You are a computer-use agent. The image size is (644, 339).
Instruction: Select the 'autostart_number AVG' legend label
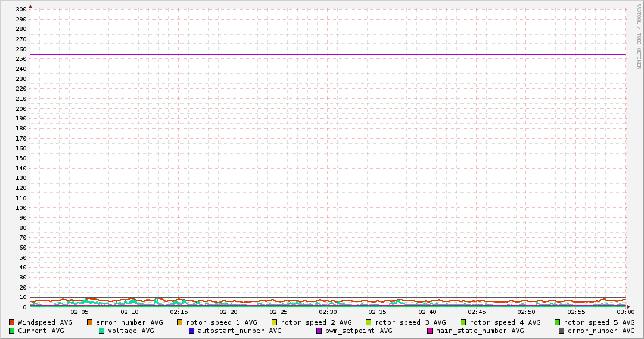coord(240,331)
